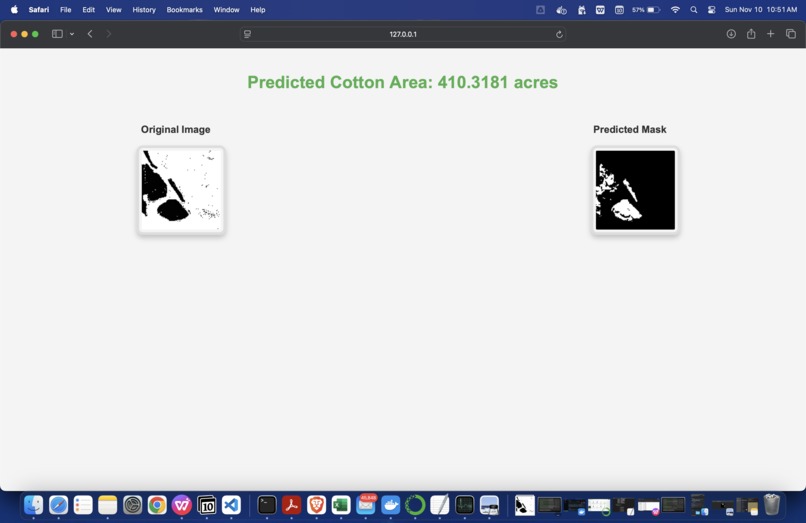Open the View menu
Image resolution: width=806 pixels, height=523 pixels.
[113, 10]
